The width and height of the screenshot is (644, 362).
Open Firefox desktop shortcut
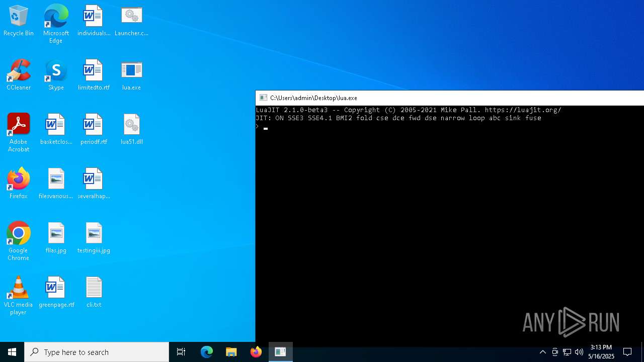(x=19, y=184)
